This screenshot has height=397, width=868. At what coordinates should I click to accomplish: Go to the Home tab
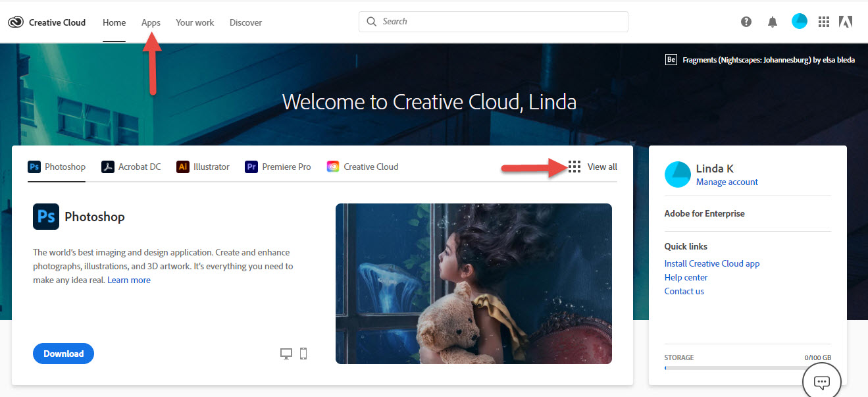click(114, 22)
